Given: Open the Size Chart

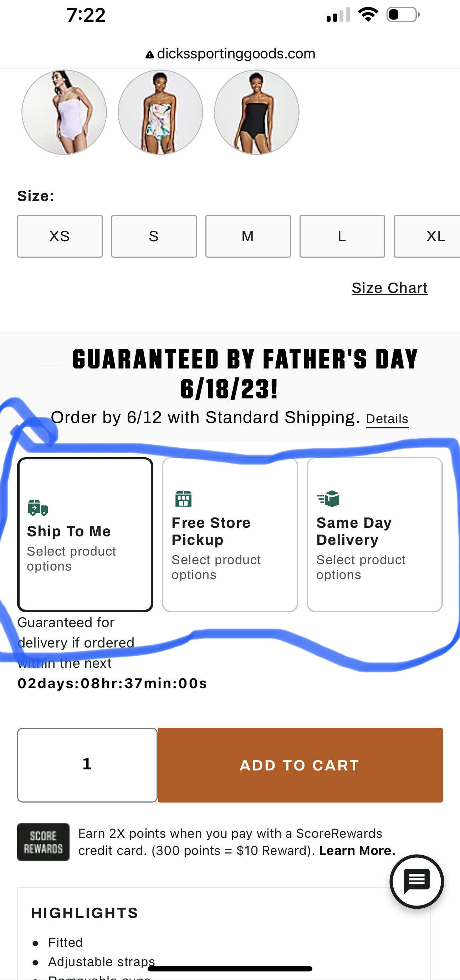Looking at the screenshot, I should 389,288.
